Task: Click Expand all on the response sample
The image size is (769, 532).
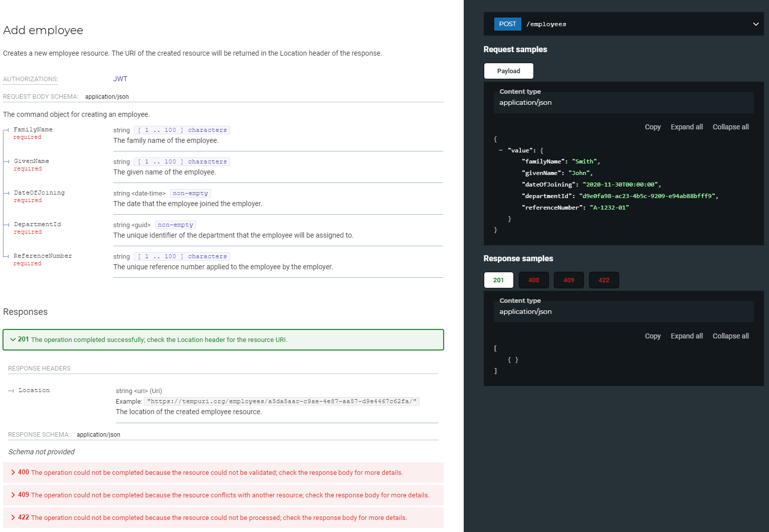Action: tap(686, 336)
